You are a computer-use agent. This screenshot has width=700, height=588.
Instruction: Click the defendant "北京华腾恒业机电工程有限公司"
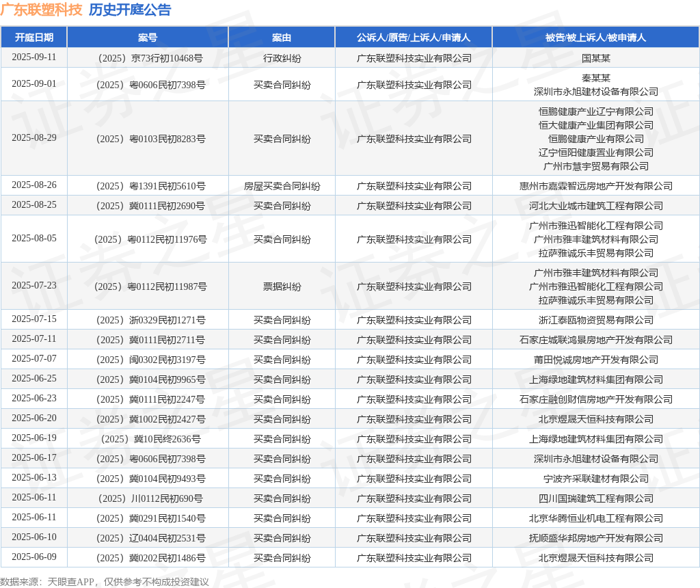596,518
